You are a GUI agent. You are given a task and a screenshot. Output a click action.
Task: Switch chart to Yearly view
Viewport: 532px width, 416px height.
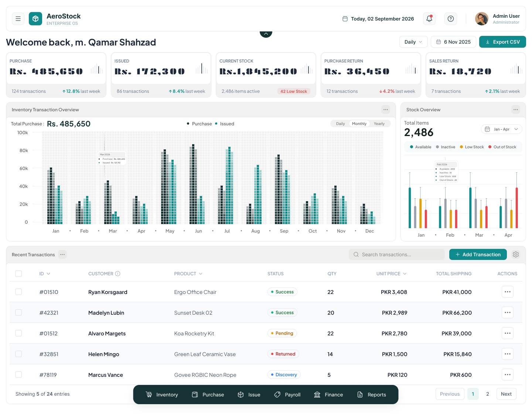coord(379,124)
